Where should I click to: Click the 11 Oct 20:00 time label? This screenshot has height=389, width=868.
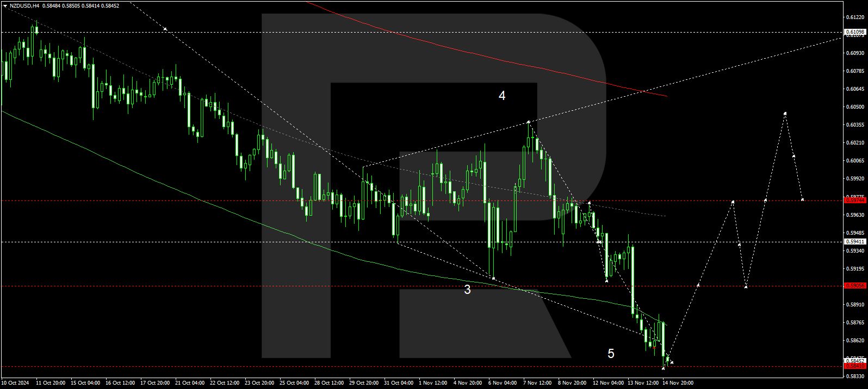[x=51, y=383]
